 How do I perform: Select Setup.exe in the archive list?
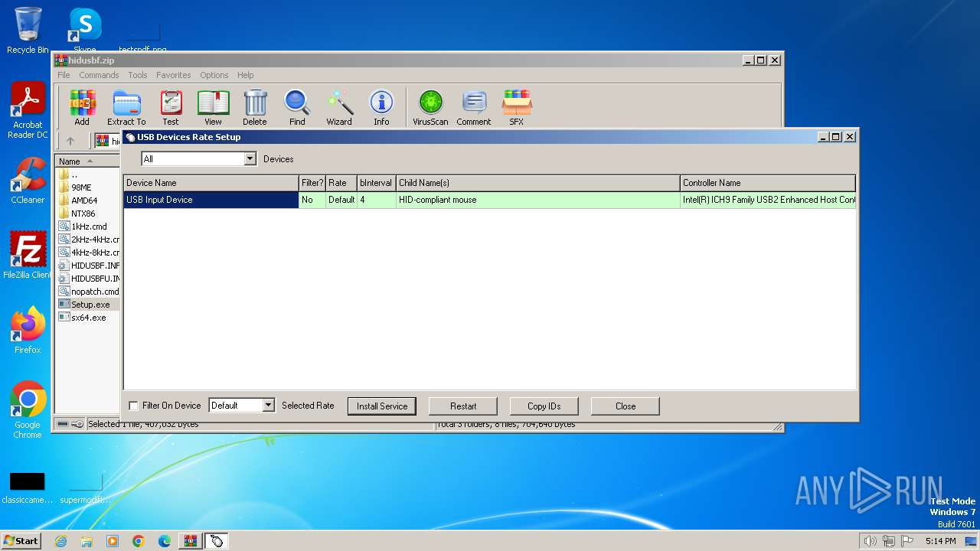tap(90, 305)
